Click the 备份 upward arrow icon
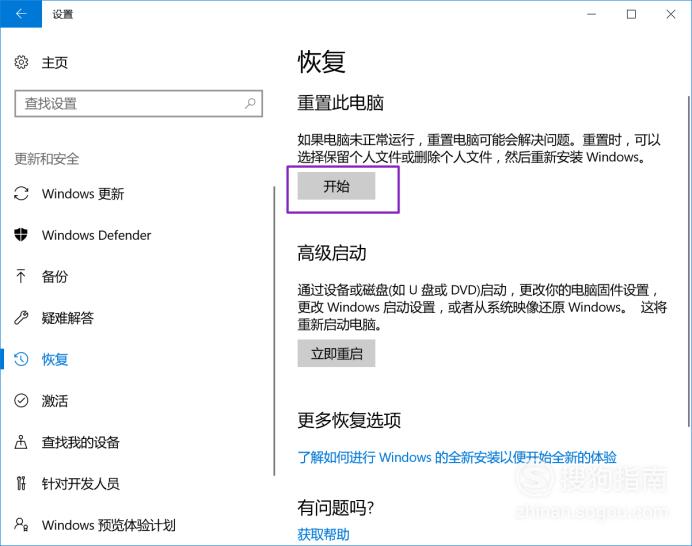Viewport: 692px width, 546px height. pyautogui.click(x=21, y=276)
